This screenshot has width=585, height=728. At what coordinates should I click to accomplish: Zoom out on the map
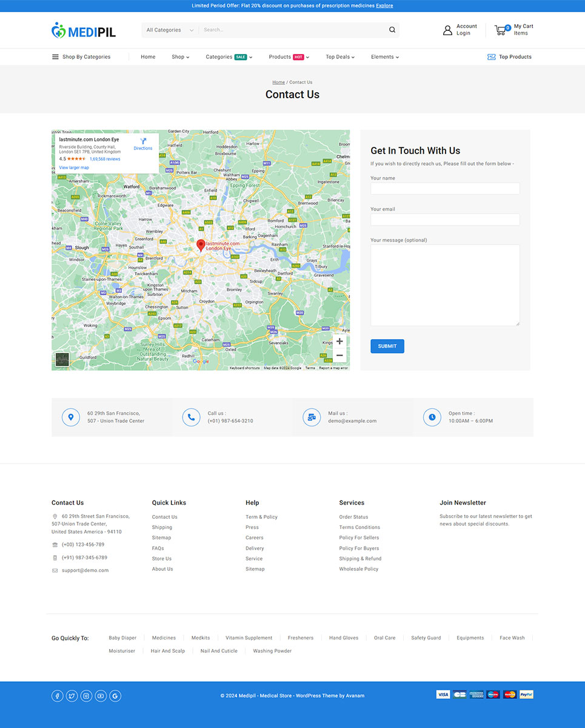tap(339, 356)
